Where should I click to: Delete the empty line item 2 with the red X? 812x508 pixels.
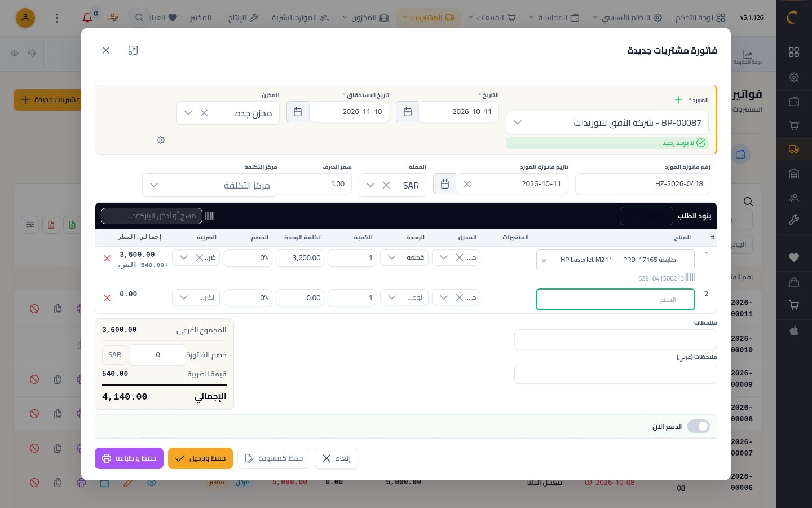pyautogui.click(x=107, y=298)
